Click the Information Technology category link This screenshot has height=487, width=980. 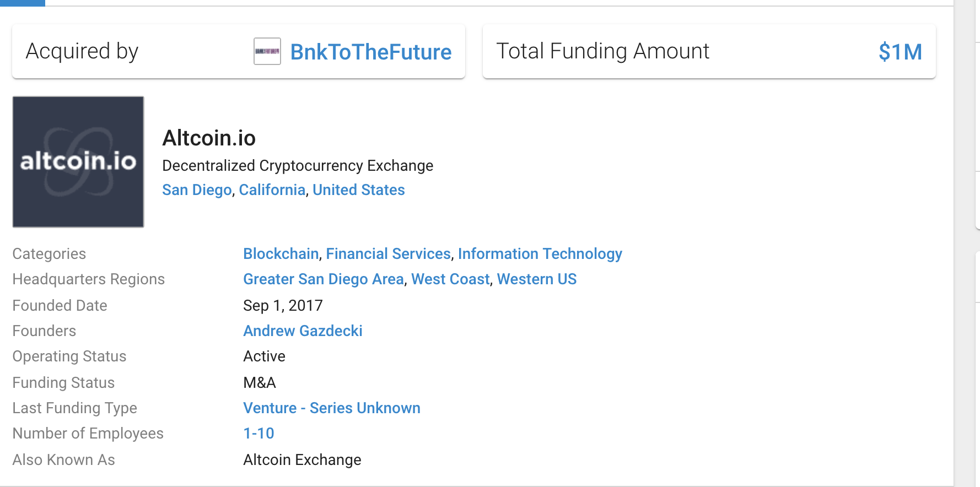pos(540,254)
